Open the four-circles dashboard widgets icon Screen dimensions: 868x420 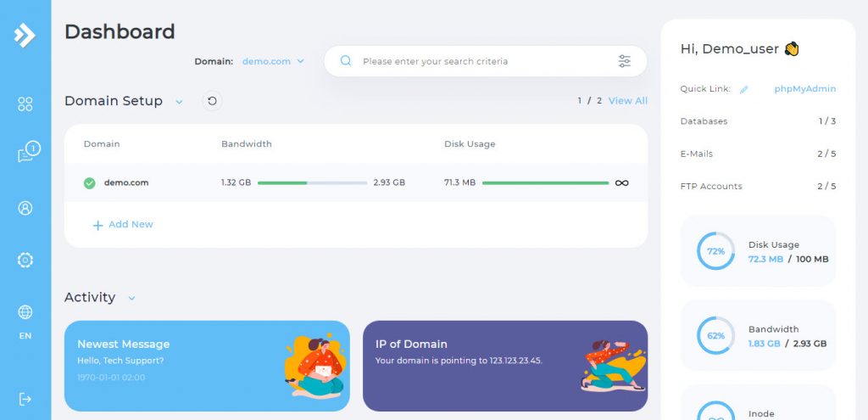25,104
